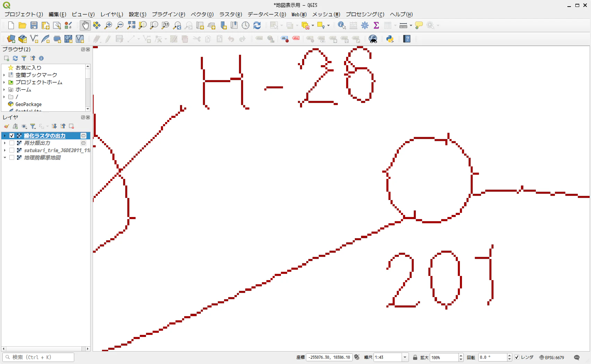Create a new GeoPackage layer
The height and width of the screenshot is (364, 591).
click(23, 39)
